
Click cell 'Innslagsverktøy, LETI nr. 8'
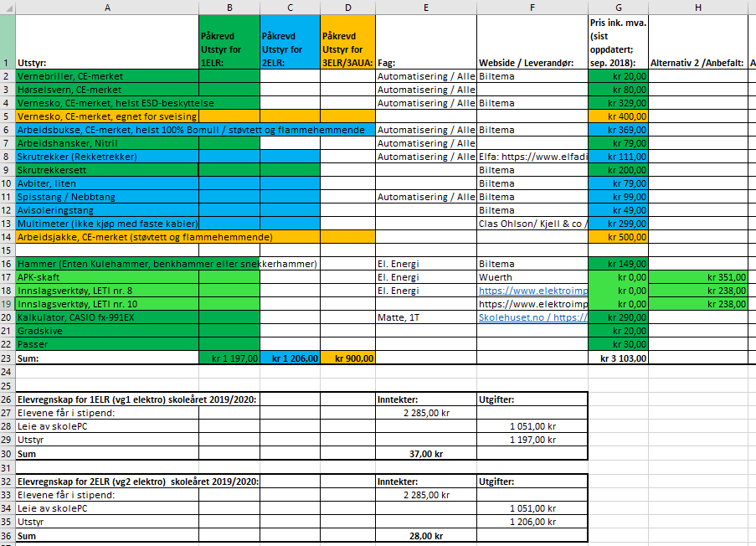coord(107,291)
